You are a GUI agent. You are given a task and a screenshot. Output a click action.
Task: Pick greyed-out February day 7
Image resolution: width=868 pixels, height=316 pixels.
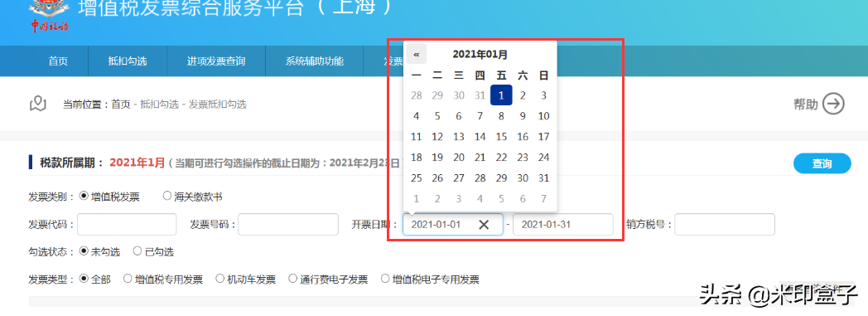[543, 199]
